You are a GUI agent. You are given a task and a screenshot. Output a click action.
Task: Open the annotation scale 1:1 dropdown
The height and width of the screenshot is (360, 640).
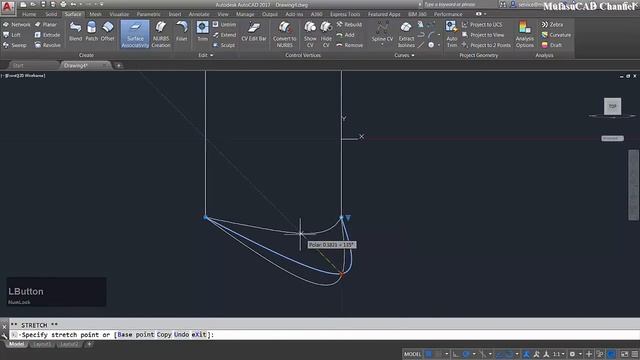click(558, 354)
